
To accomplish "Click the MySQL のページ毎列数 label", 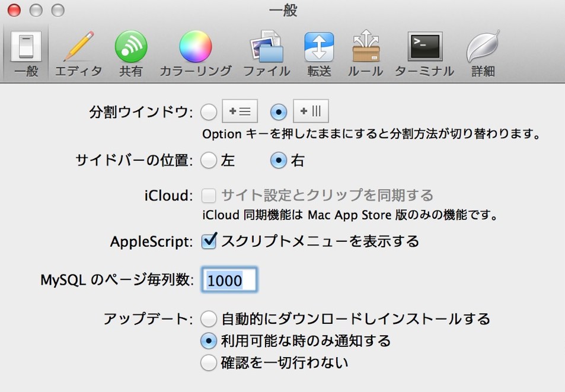I will click(117, 279).
